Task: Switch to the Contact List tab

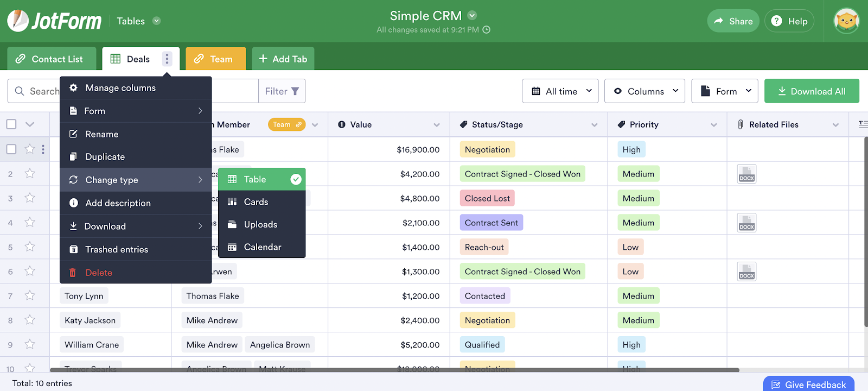Action: point(52,59)
